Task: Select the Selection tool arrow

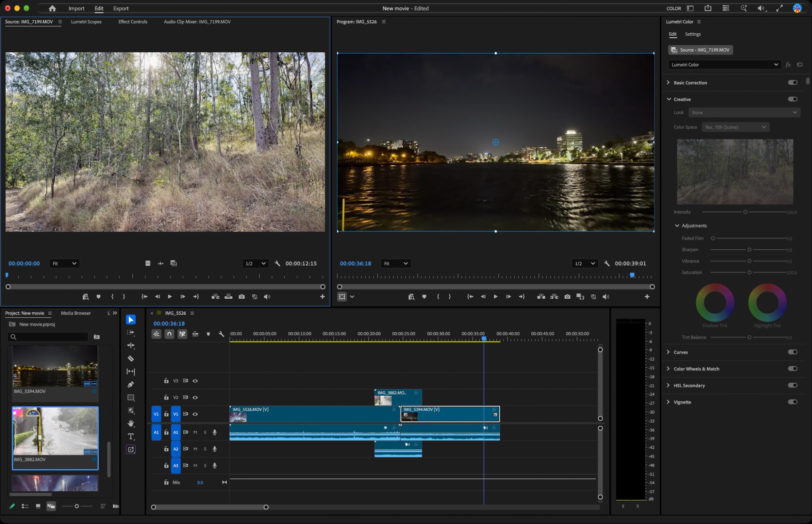Action: click(131, 320)
